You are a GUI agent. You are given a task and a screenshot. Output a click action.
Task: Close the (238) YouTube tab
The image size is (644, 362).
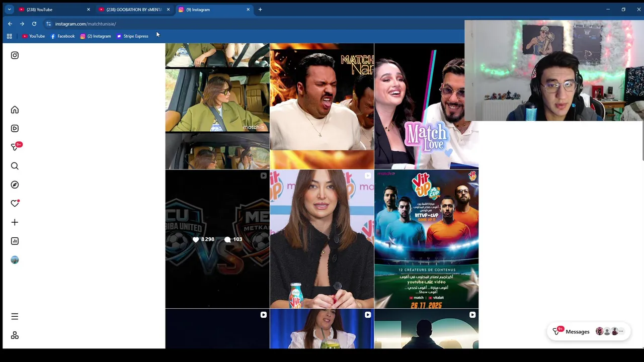[x=89, y=10]
